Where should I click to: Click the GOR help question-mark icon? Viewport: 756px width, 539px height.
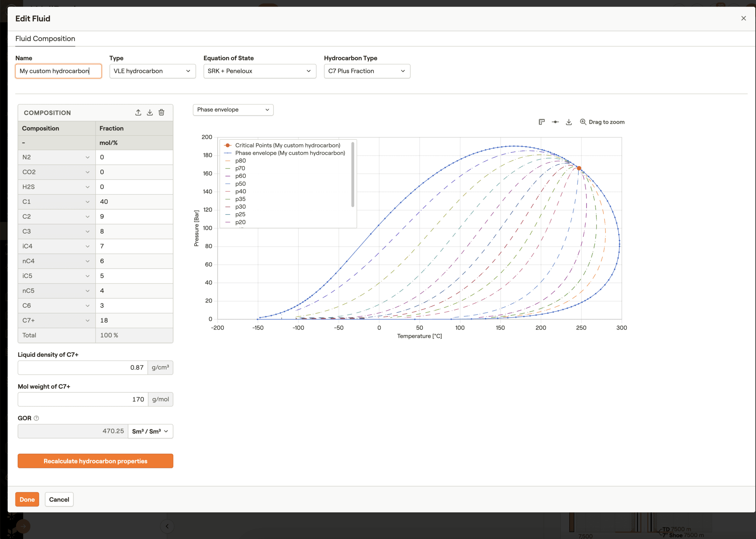(x=37, y=418)
